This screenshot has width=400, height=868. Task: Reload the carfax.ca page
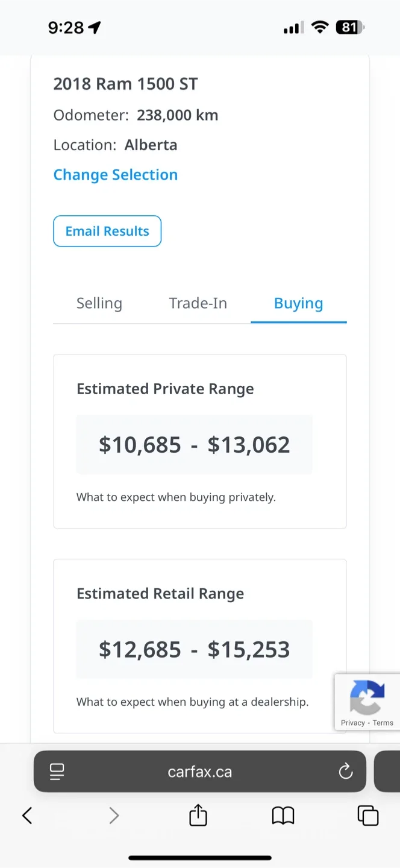coord(346,772)
